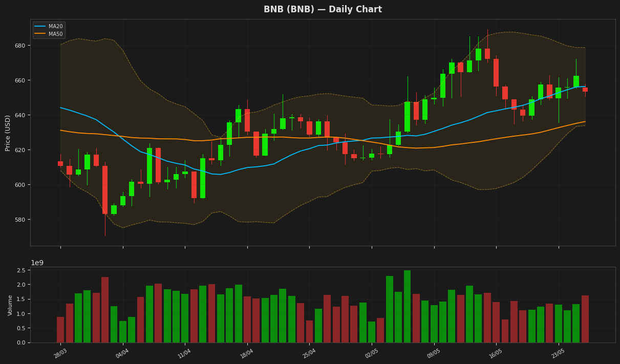620x364 pixels.
Task: Click the tallest green volume bar
Action: [407, 307]
